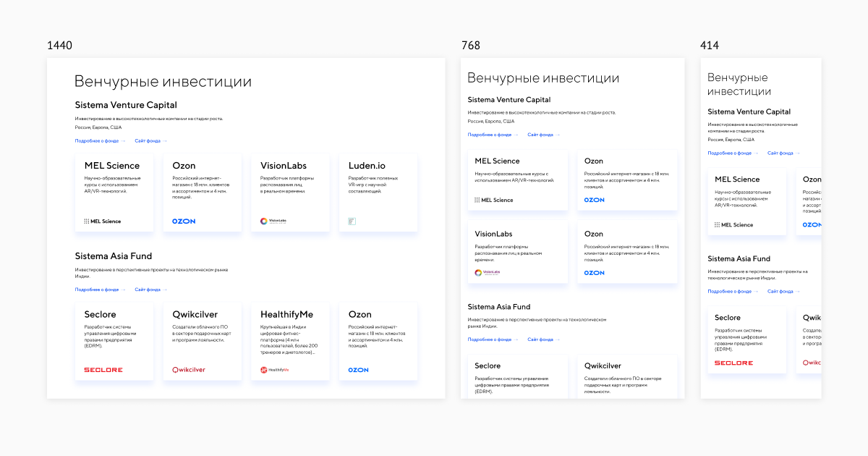Click the 'VisionLabs' card title in 1440 frame
The image size is (868, 456).
284,166
